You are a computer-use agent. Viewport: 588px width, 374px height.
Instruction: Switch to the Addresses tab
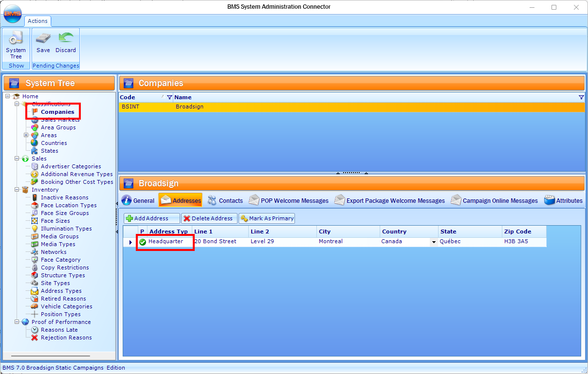coord(180,200)
